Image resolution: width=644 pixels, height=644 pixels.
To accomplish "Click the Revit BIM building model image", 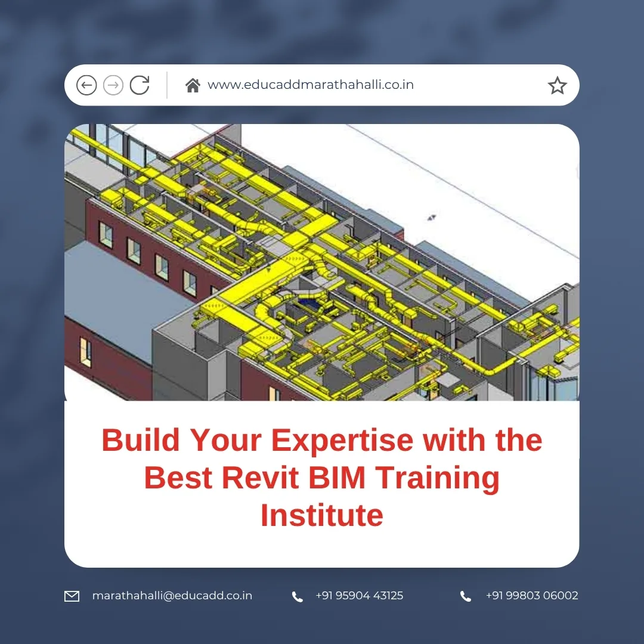I will (x=322, y=262).
